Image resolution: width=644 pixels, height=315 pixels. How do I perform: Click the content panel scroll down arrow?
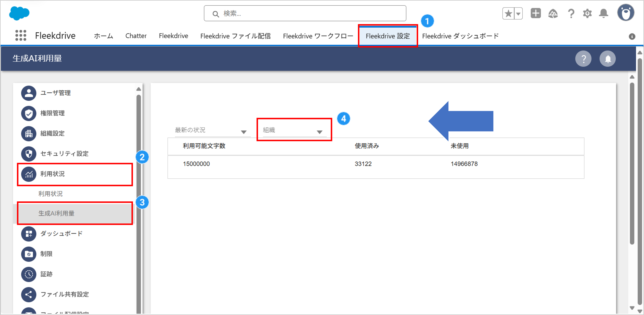pos(632,308)
